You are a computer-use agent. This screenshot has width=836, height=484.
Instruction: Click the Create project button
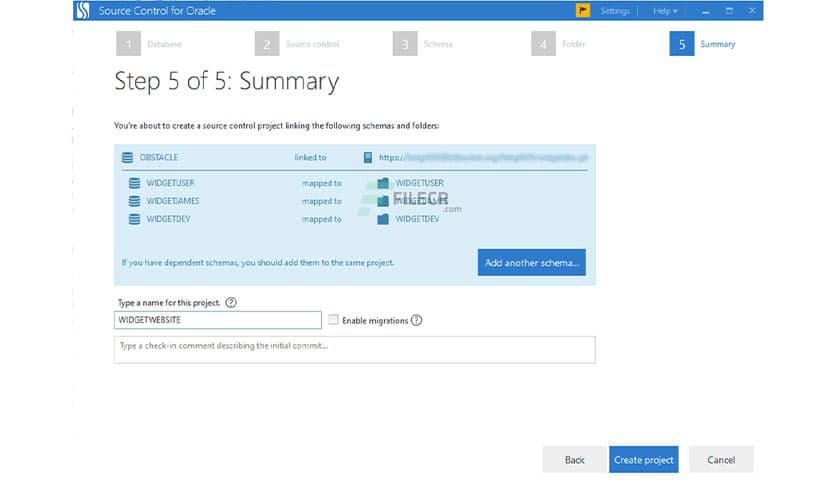[643, 459]
